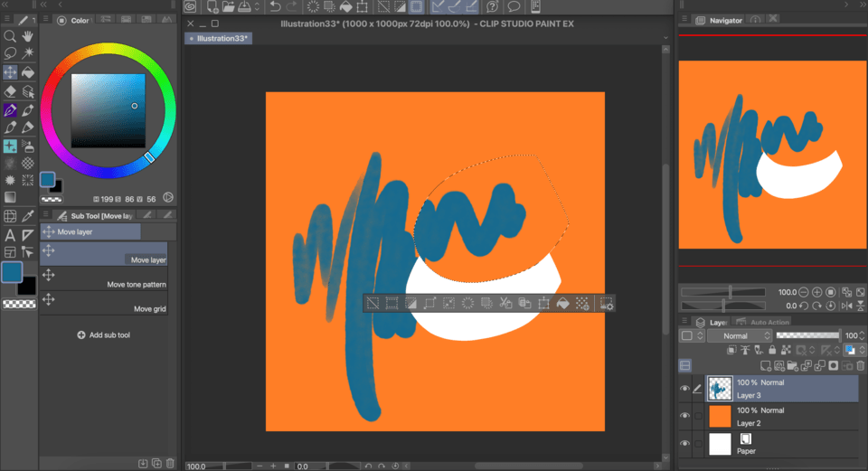Viewport: 868px width, 471px height.
Task: Toggle Lock transparent pixels icon
Action: coord(786,350)
